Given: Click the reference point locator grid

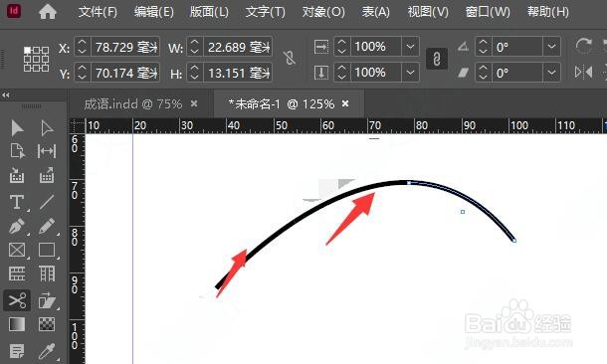Looking at the screenshot, I should 36,60.
